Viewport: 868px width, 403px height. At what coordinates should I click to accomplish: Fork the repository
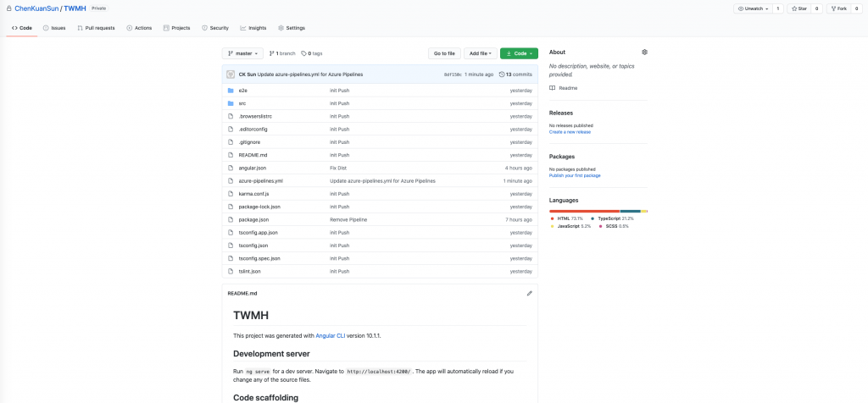839,8
